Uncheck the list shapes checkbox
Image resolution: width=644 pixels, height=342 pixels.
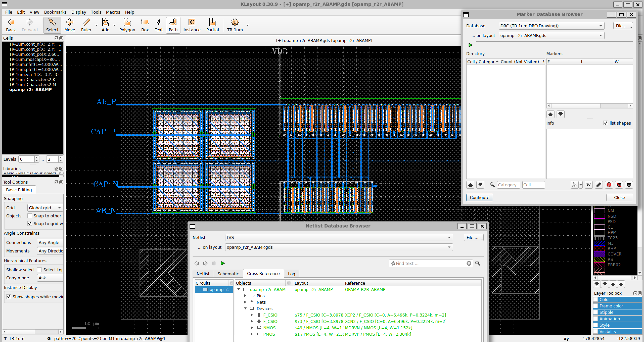click(x=605, y=123)
